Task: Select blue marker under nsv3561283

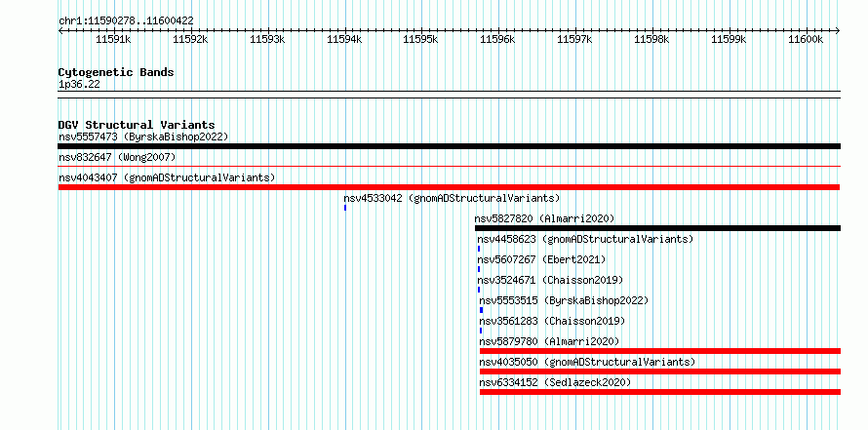Action: point(481,331)
